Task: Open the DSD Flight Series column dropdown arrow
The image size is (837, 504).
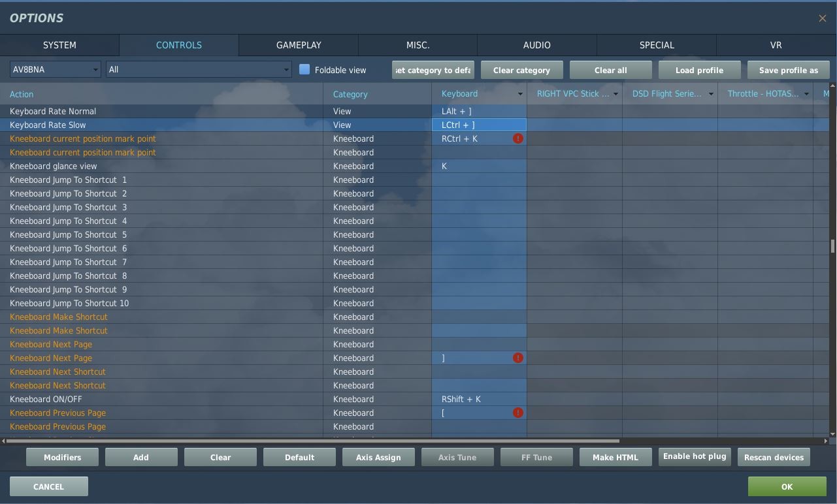Action: [711, 94]
